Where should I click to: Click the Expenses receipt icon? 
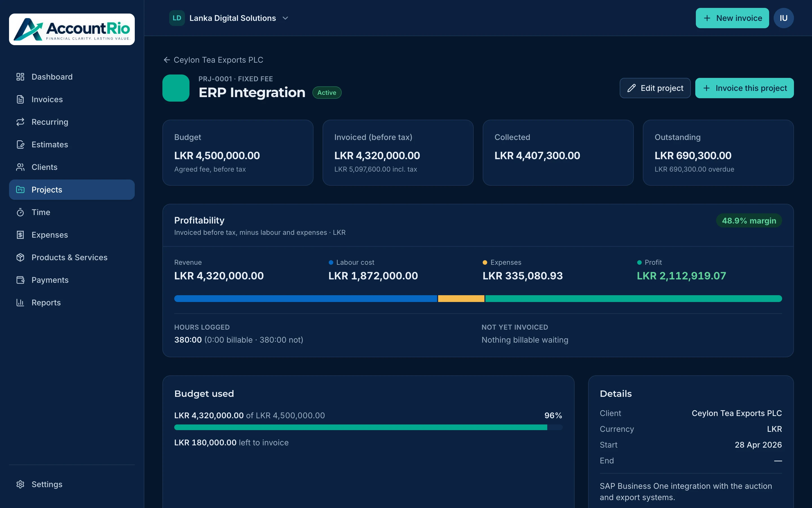click(20, 235)
